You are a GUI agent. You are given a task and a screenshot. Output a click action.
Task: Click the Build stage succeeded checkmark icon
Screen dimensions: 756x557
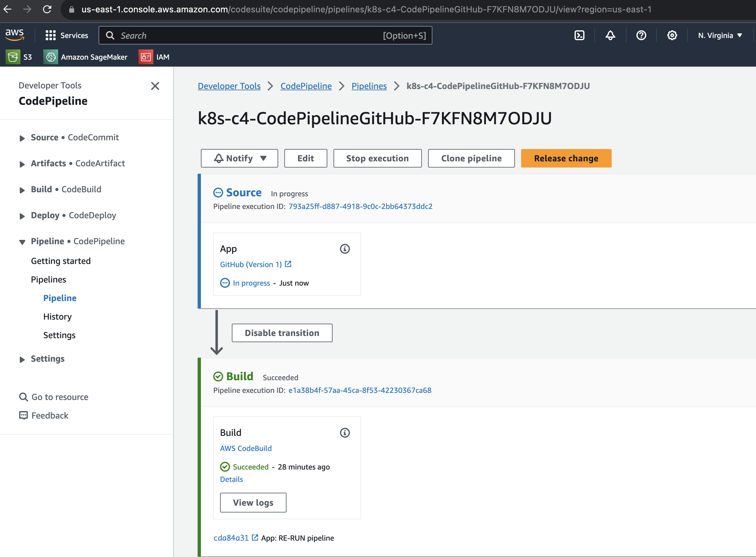218,376
